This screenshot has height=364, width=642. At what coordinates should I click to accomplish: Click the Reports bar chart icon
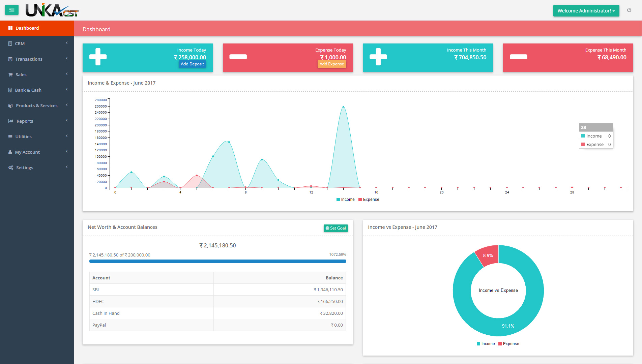(11, 121)
